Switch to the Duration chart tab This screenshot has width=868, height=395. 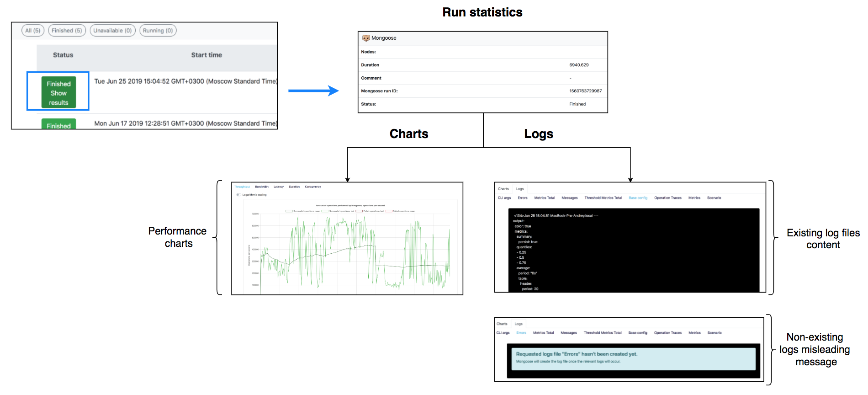pos(294,187)
